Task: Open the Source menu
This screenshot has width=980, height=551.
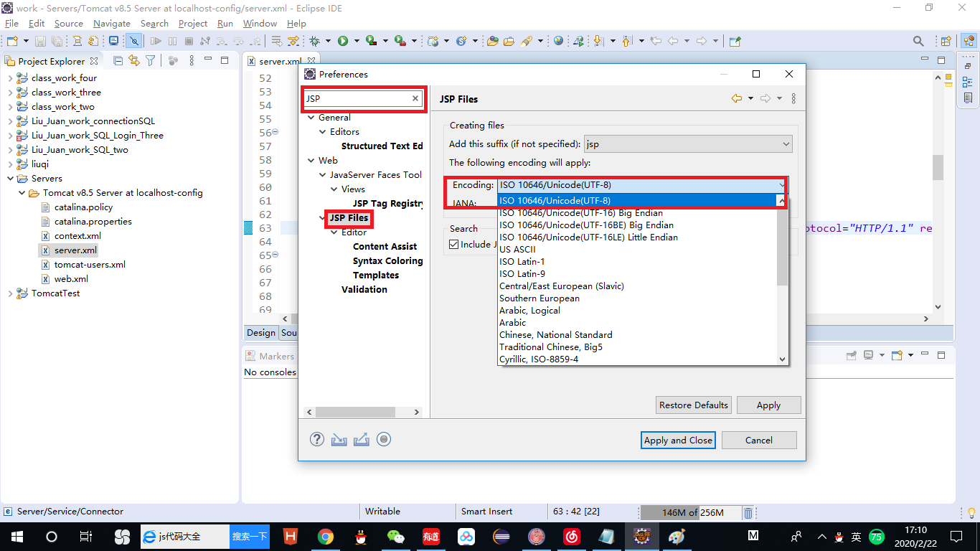Action: pyautogui.click(x=69, y=24)
